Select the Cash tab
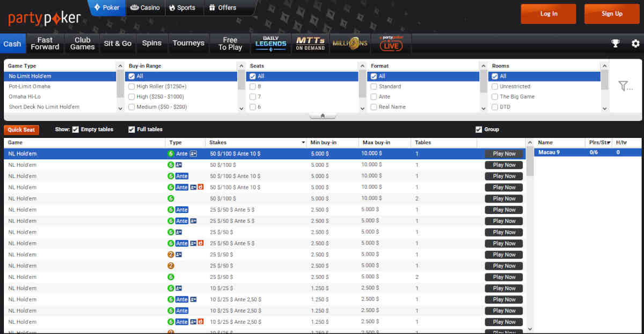This screenshot has width=644, height=334. (x=12, y=43)
